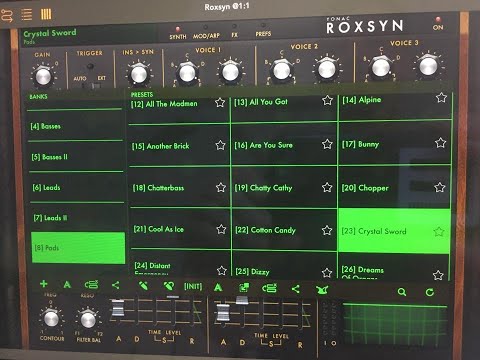Click the refresh circular arrow icon
This screenshot has height=360, width=480.
pyautogui.click(x=430, y=292)
